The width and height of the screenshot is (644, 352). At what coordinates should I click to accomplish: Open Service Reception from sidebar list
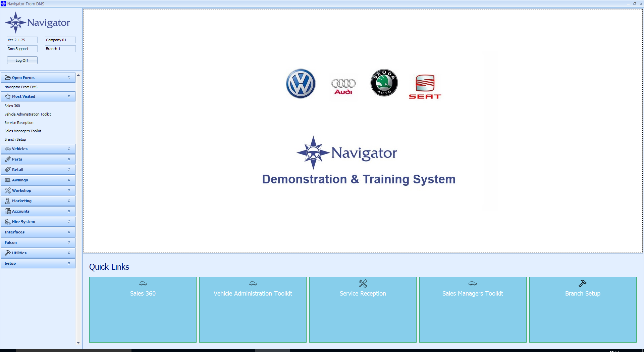[19, 123]
